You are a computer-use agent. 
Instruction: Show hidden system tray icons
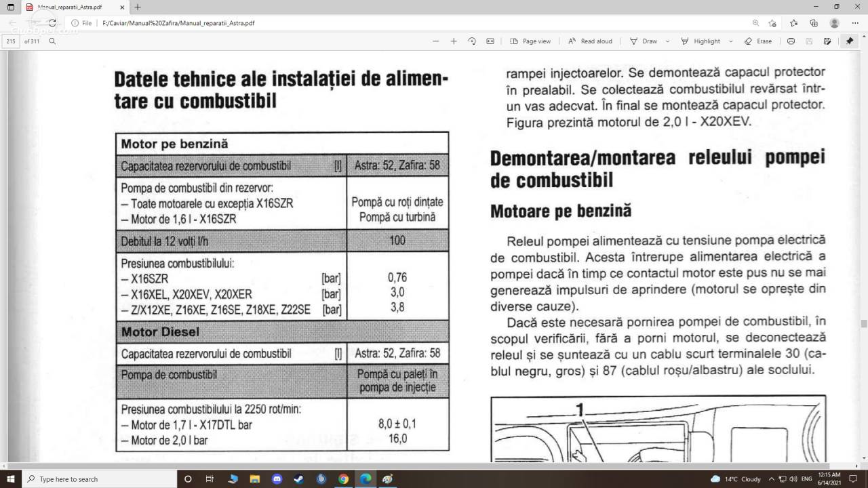(x=772, y=479)
